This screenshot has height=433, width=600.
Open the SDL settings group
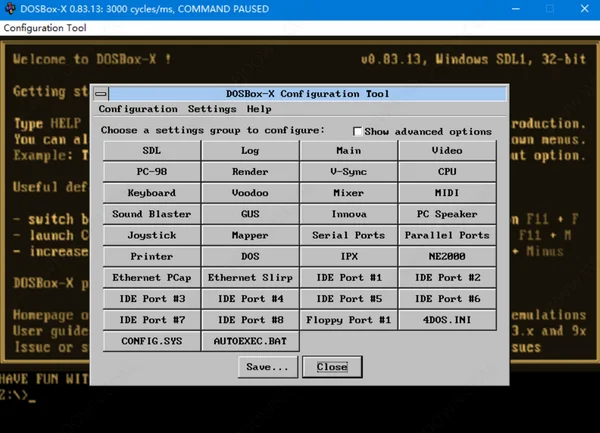coord(152,150)
